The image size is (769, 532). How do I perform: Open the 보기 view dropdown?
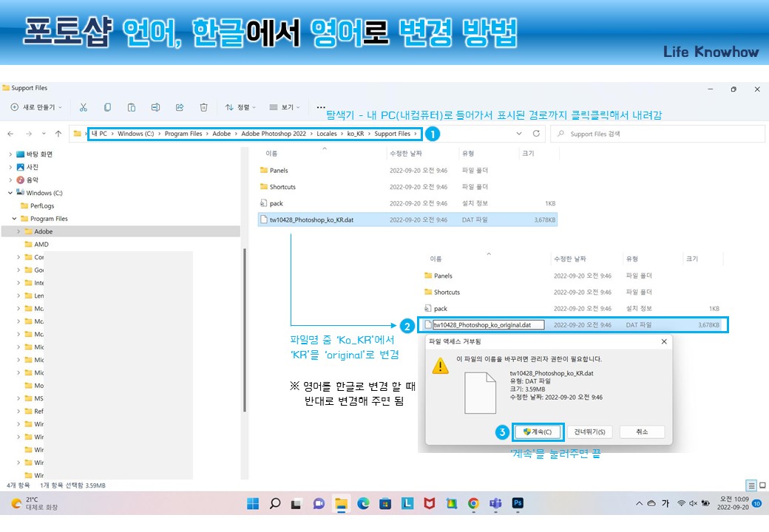pos(285,107)
